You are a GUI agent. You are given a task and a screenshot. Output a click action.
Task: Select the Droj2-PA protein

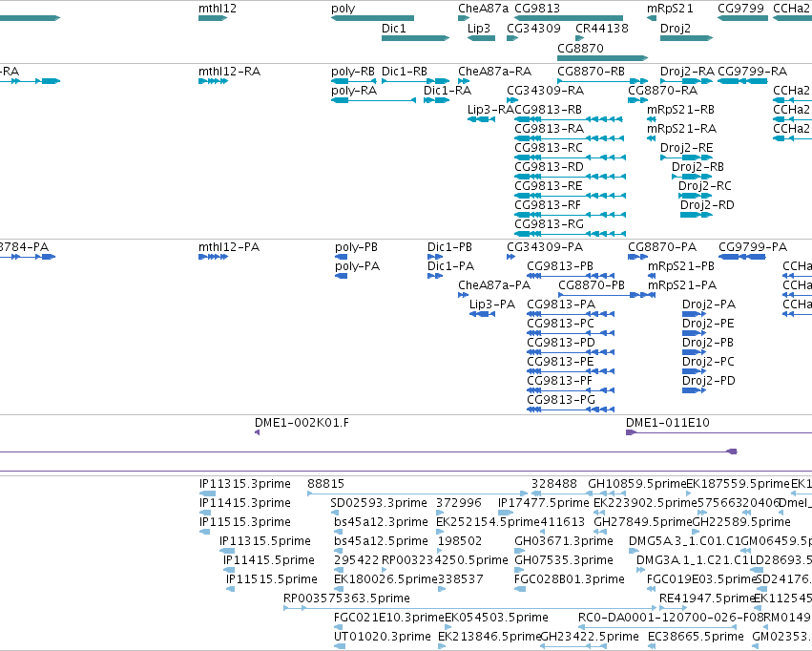click(708, 305)
